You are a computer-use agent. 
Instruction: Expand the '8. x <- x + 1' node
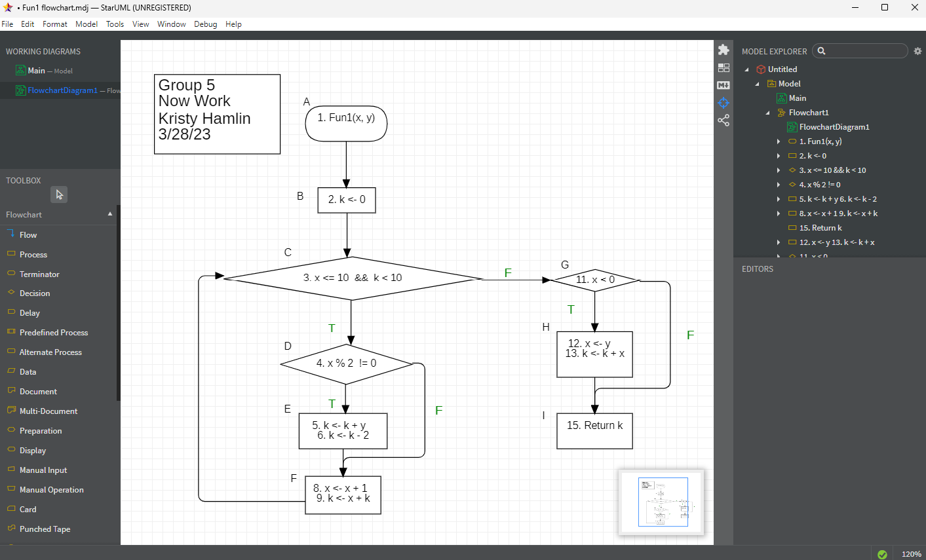pyautogui.click(x=779, y=214)
